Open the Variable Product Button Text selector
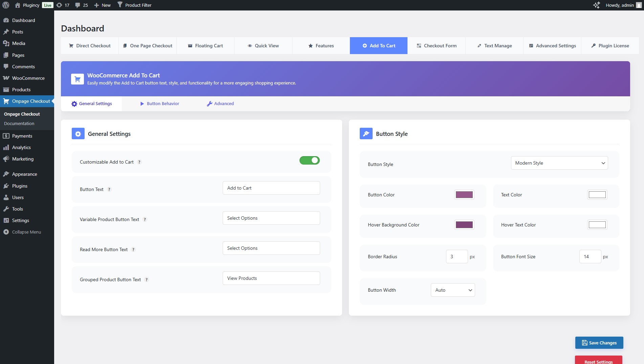Image resolution: width=644 pixels, height=364 pixels. 271,218
